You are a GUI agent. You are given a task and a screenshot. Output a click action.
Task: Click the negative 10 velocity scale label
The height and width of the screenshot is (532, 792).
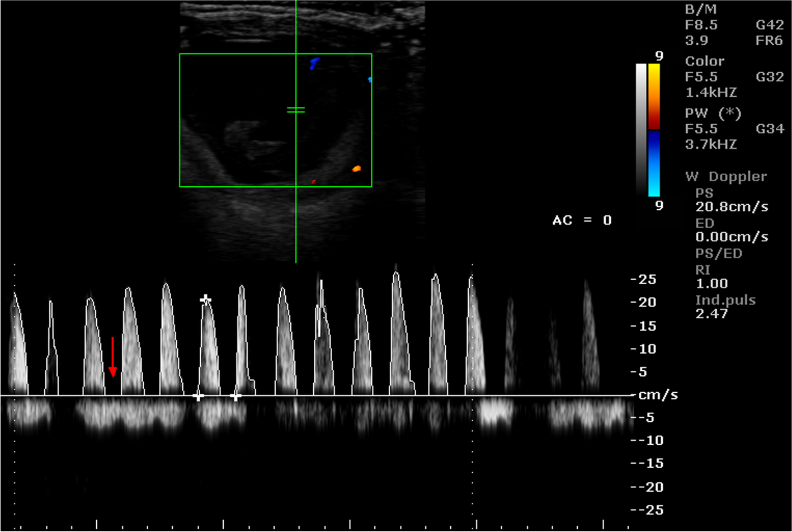click(647, 441)
